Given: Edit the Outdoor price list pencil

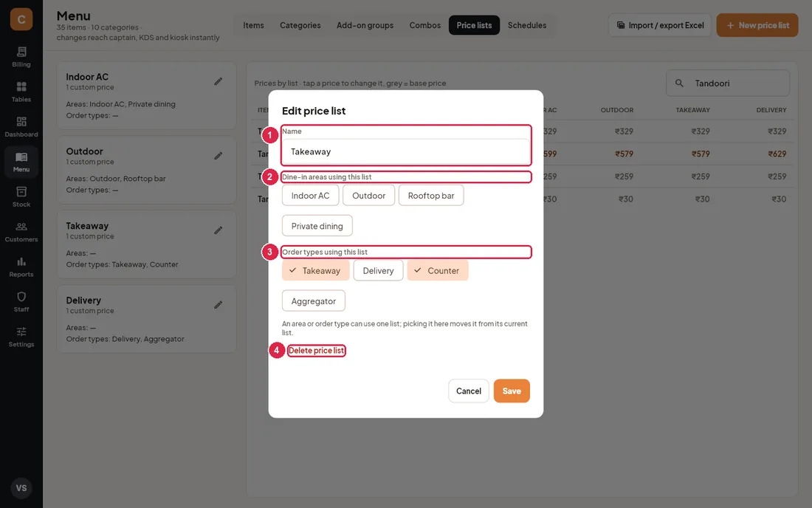Looking at the screenshot, I should pyautogui.click(x=218, y=156).
